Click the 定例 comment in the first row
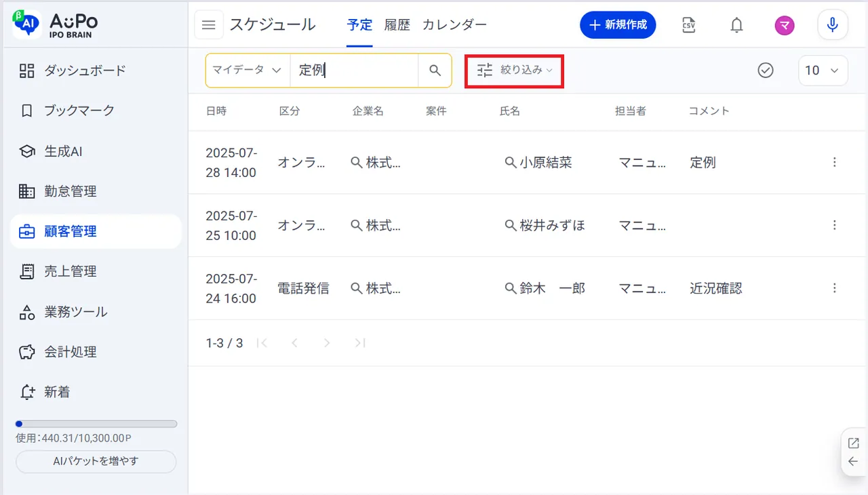Image resolution: width=868 pixels, height=495 pixels. [703, 163]
